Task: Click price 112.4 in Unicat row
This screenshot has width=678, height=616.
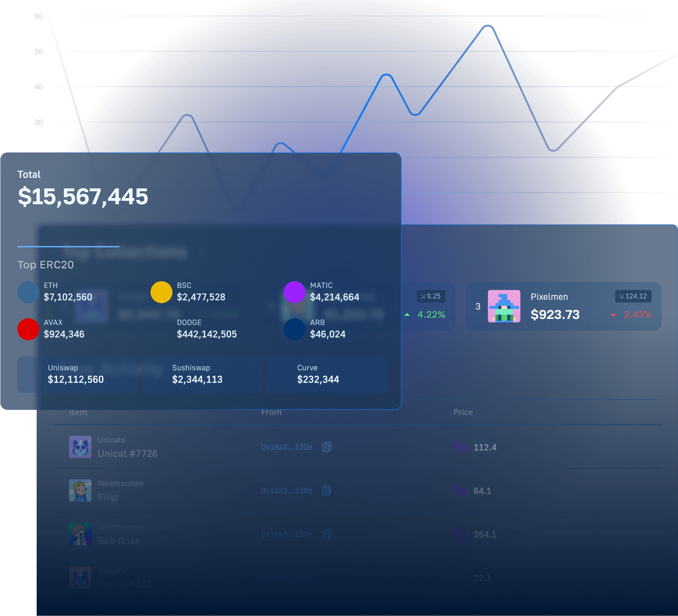Action: [485, 447]
